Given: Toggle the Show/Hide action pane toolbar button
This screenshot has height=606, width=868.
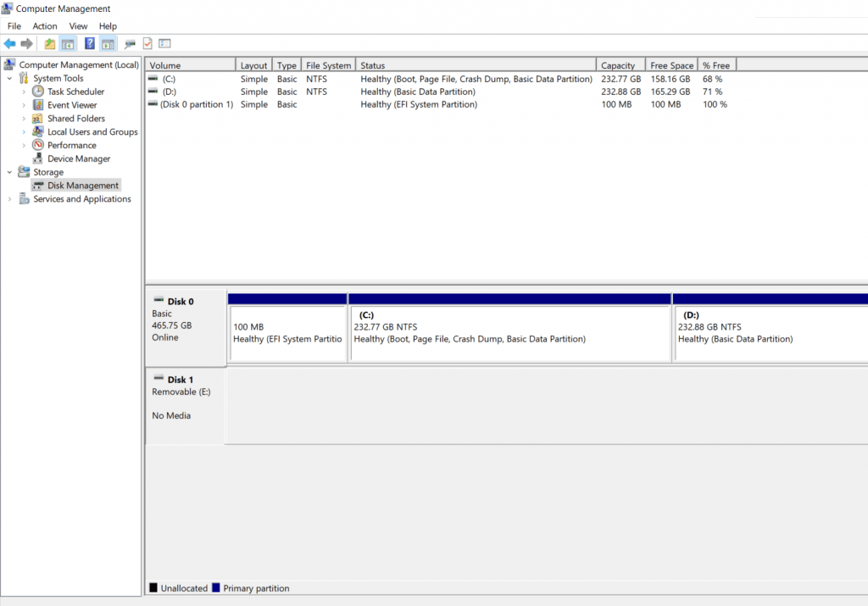Looking at the screenshot, I should coord(107,43).
